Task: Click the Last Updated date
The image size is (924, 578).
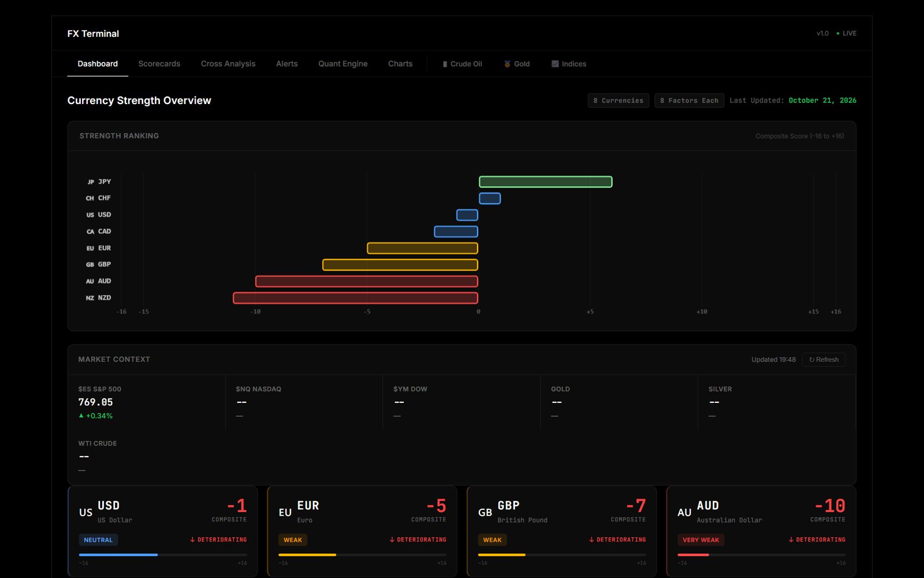Action: click(x=822, y=101)
